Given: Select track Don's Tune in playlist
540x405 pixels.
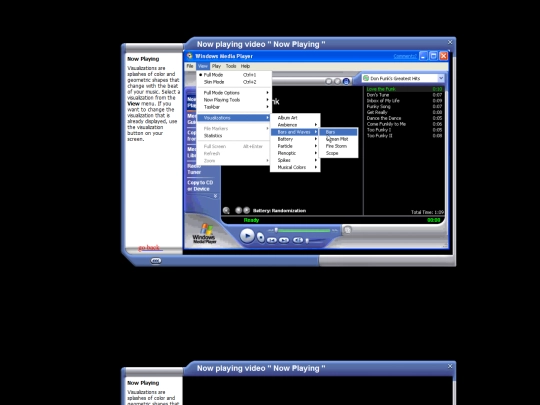Looking at the screenshot, I should tap(404, 95).
